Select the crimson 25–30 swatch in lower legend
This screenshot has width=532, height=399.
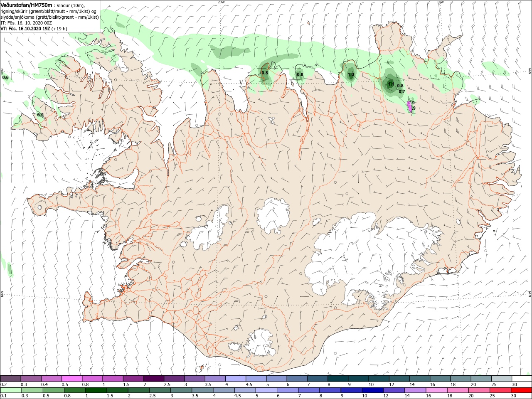click(499, 390)
